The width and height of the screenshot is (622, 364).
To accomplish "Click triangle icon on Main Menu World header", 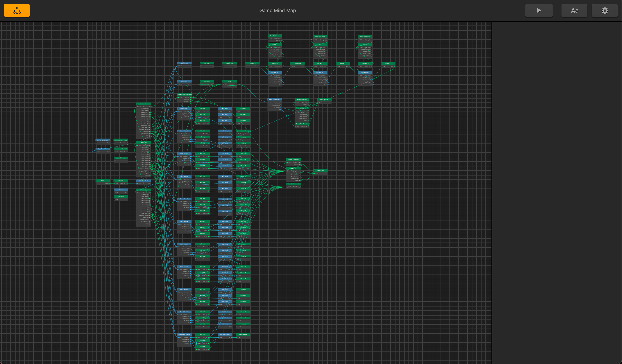I will pyautogui.click(x=138, y=181).
